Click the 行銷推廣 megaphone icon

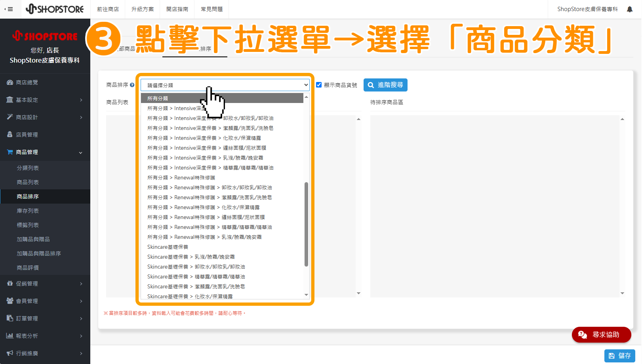10,353
